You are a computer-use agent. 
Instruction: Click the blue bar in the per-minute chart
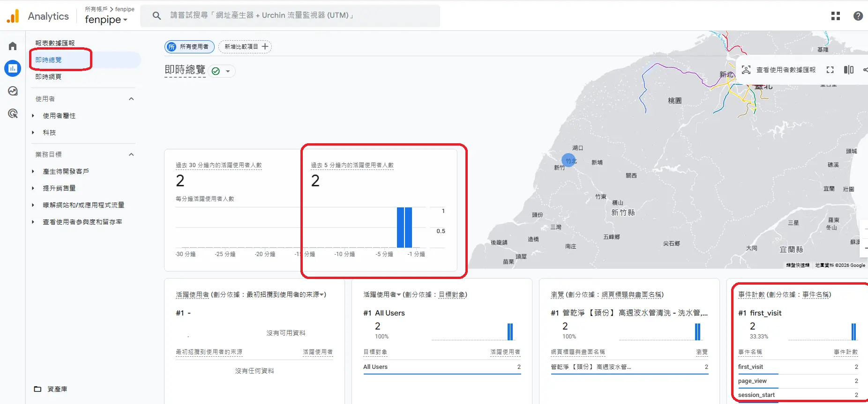coord(404,228)
